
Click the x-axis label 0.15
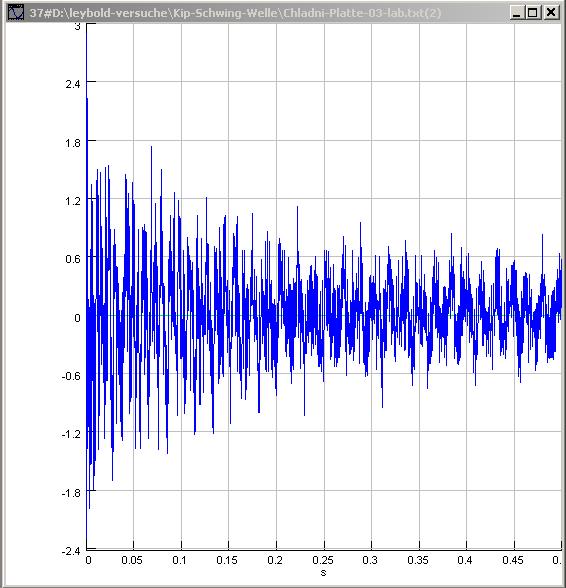point(227,560)
